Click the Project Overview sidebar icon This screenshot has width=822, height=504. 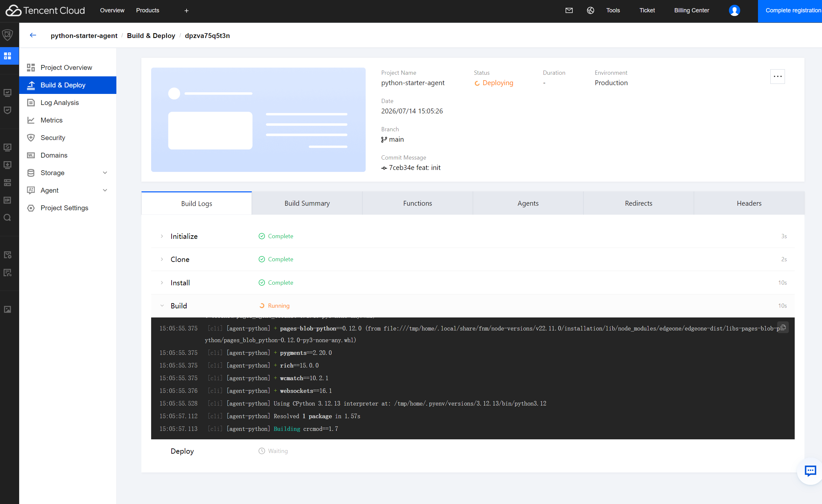click(31, 67)
